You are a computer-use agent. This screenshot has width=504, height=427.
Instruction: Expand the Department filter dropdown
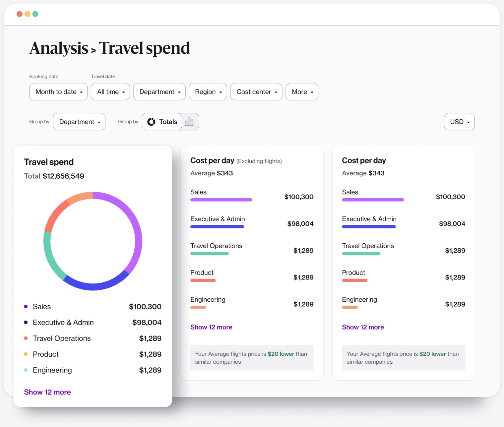click(159, 91)
